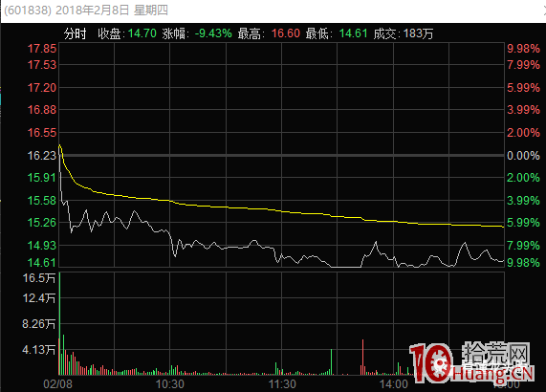
Task: Click the tallest green opening volume bar
Action: click(x=60, y=323)
